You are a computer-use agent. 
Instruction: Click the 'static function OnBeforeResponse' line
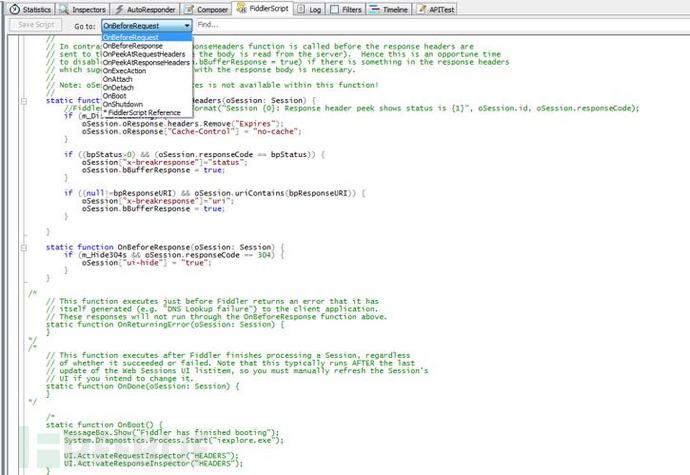pyautogui.click(x=165, y=247)
